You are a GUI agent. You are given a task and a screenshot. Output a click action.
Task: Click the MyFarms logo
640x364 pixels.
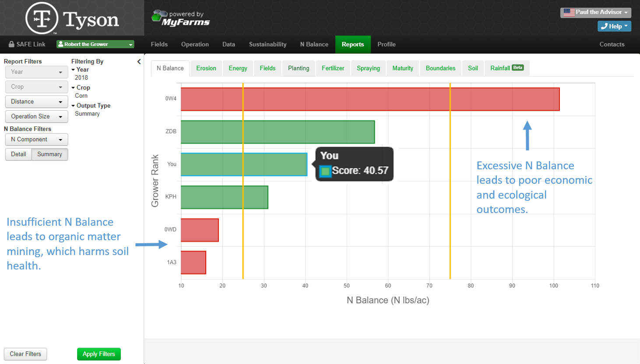(x=181, y=18)
